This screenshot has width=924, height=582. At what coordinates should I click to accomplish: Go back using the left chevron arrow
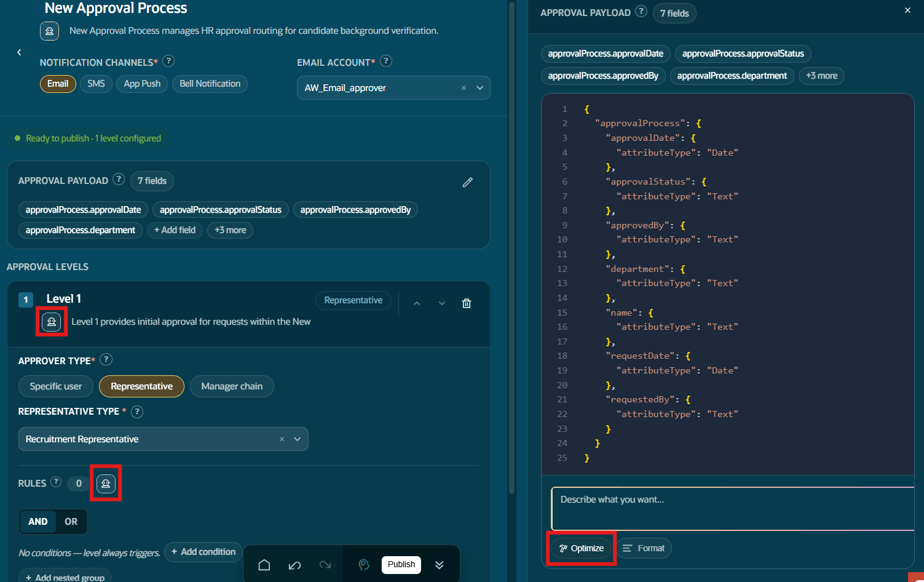(x=19, y=52)
